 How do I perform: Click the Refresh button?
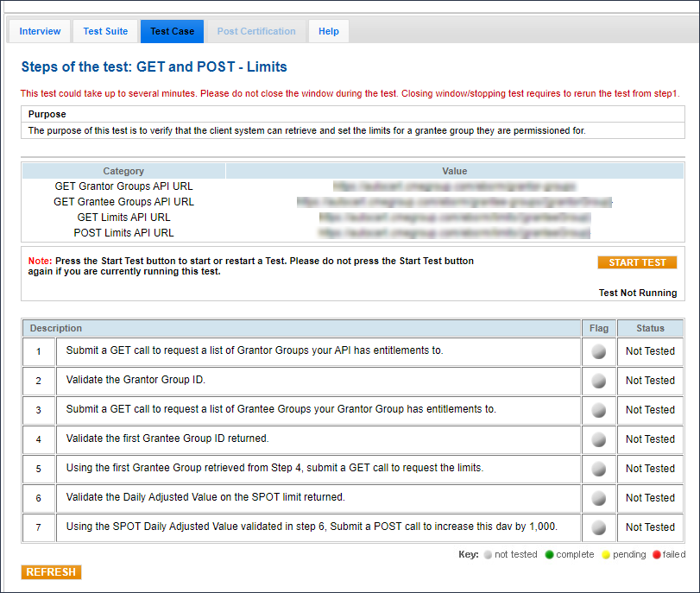click(51, 572)
